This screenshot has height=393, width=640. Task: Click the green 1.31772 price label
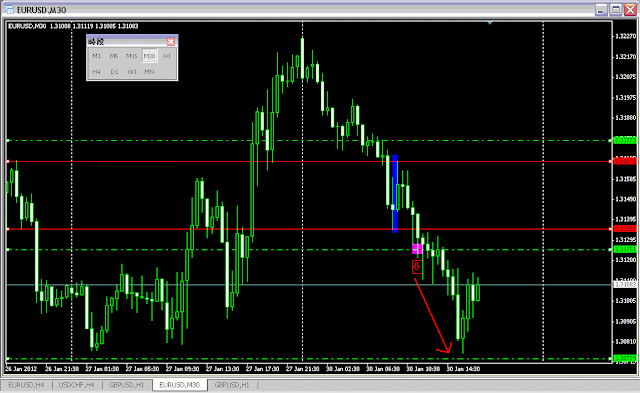(625, 140)
